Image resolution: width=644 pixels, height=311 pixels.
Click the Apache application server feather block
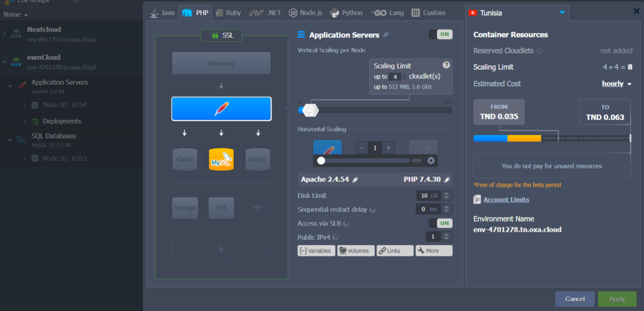(x=221, y=109)
